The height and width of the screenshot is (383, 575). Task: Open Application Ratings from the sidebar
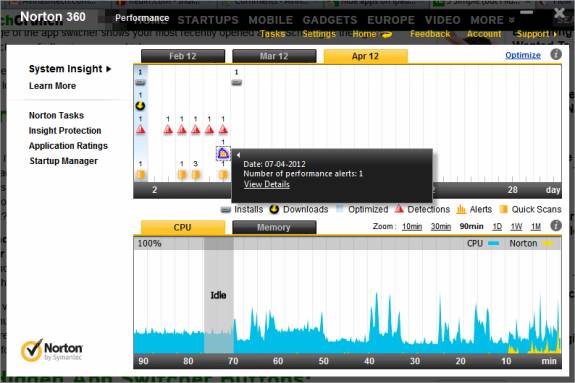68,146
